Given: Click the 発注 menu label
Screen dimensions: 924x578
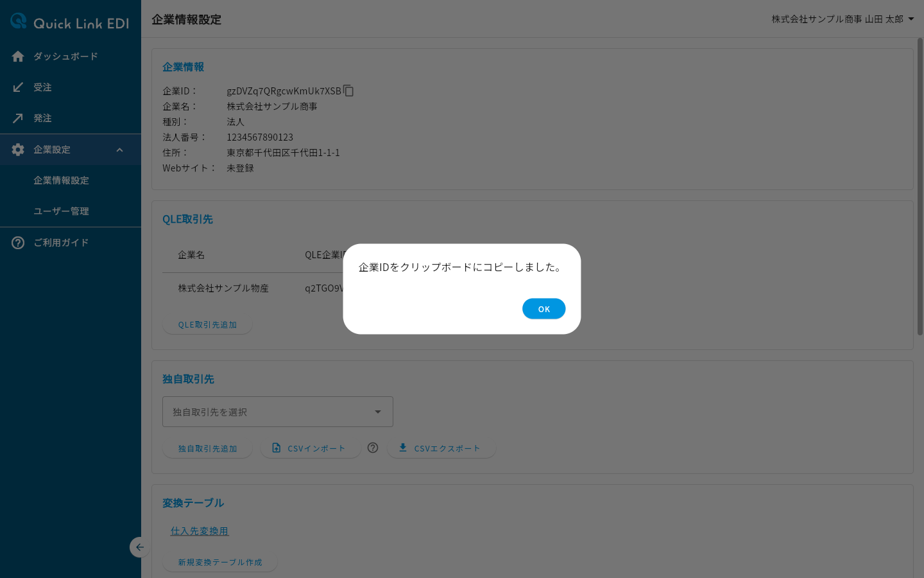Looking at the screenshot, I should point(42,118).
